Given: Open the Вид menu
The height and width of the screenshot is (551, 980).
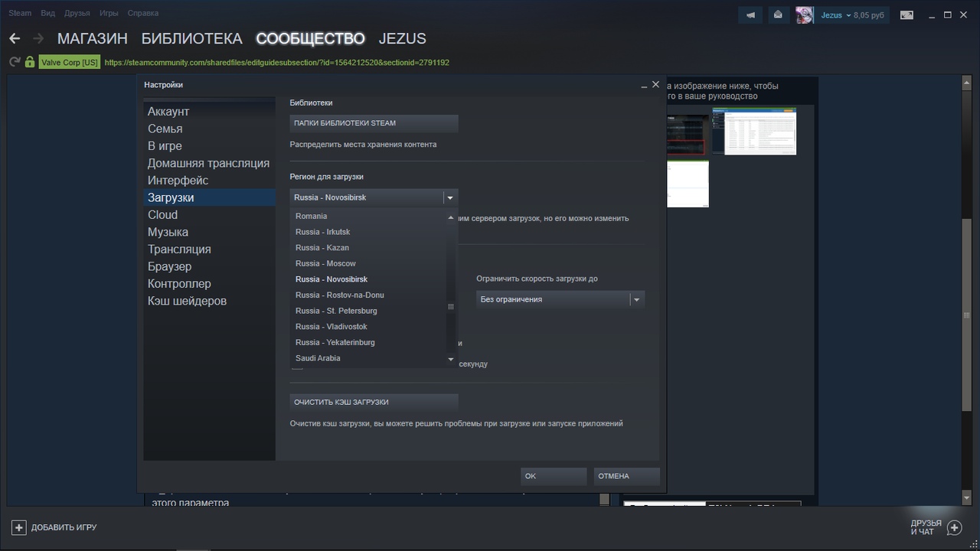Looking at the screenshot, I should coord(47,13).
